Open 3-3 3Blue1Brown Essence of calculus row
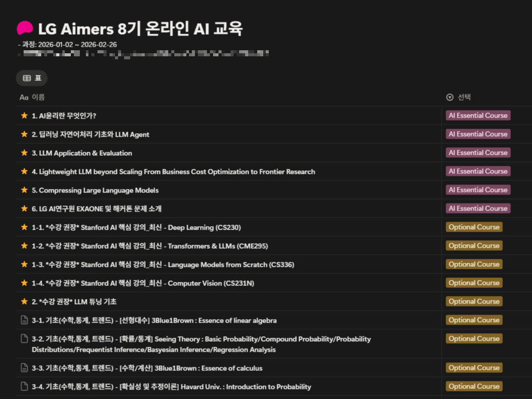The image size is (532, 399). (x=147, y=368)
